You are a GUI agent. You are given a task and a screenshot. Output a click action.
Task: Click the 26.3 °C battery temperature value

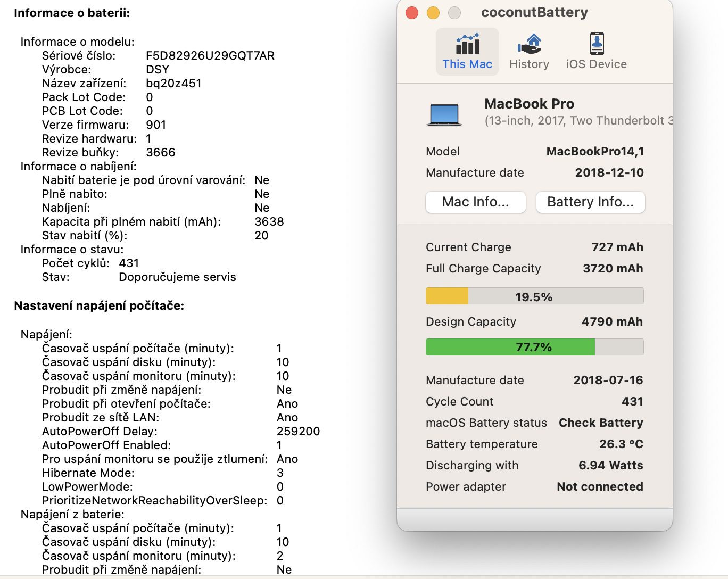coord(621,444)
